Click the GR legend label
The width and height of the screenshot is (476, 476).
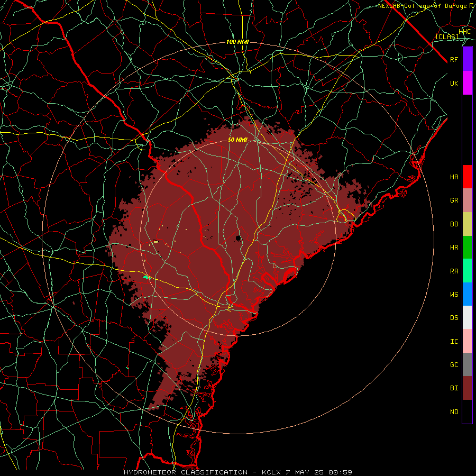click(454, 200)
